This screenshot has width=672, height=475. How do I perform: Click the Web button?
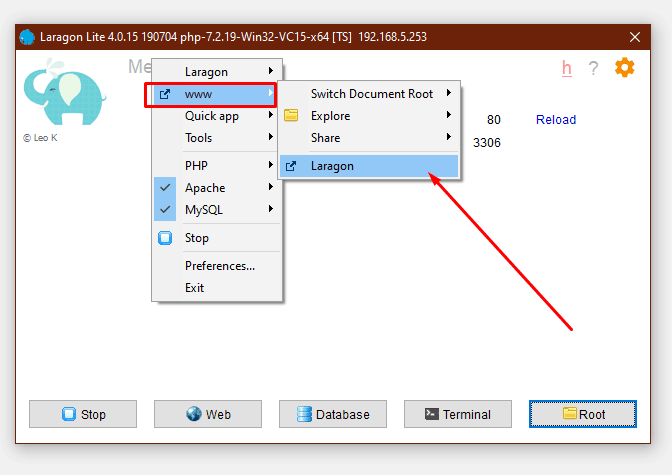[208, 414]
